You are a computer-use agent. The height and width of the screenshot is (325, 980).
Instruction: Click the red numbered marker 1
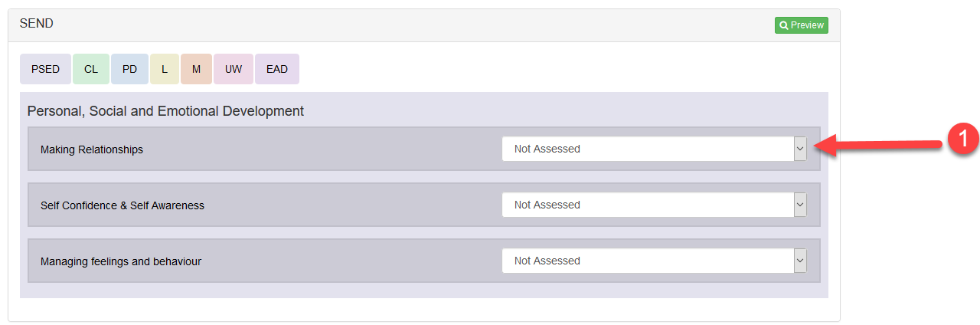[x=963, y=139]
